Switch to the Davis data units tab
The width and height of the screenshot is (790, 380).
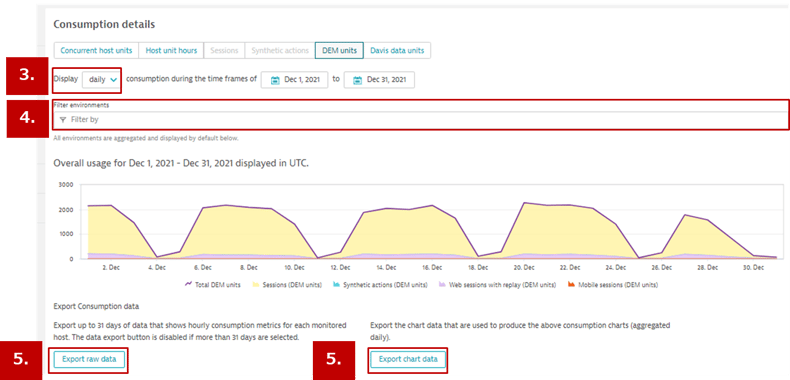397,50
